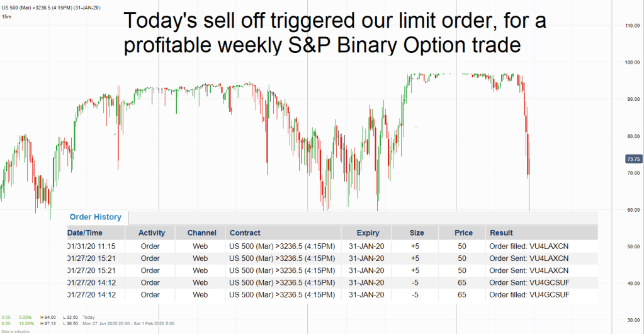Click the Activity column header
This screenshot has height=334, width=644.
[x=151, y=233]
